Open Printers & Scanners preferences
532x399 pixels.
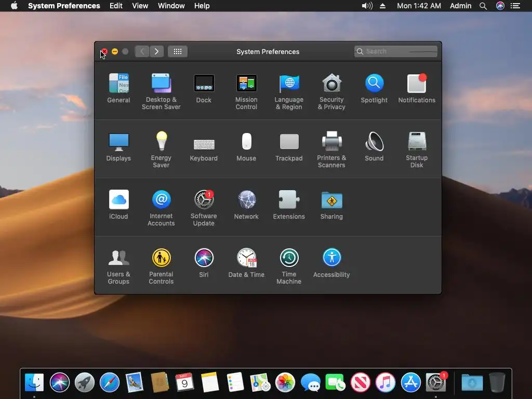[331, 150]
